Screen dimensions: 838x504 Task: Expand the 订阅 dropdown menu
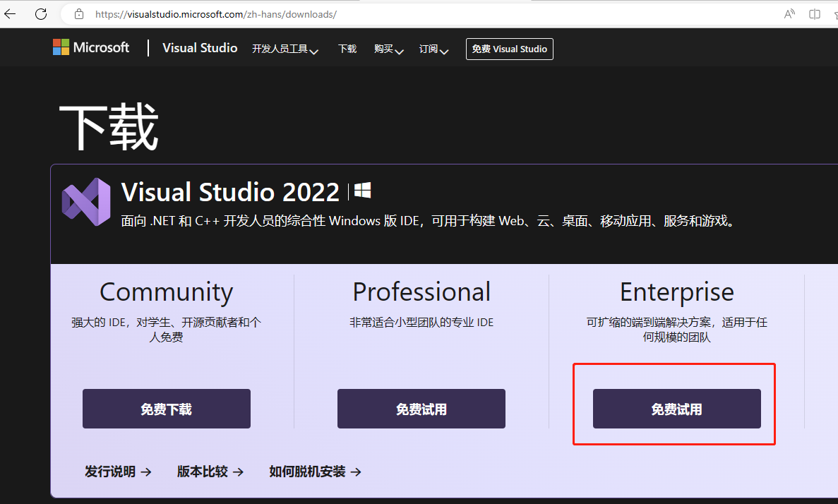433,49
